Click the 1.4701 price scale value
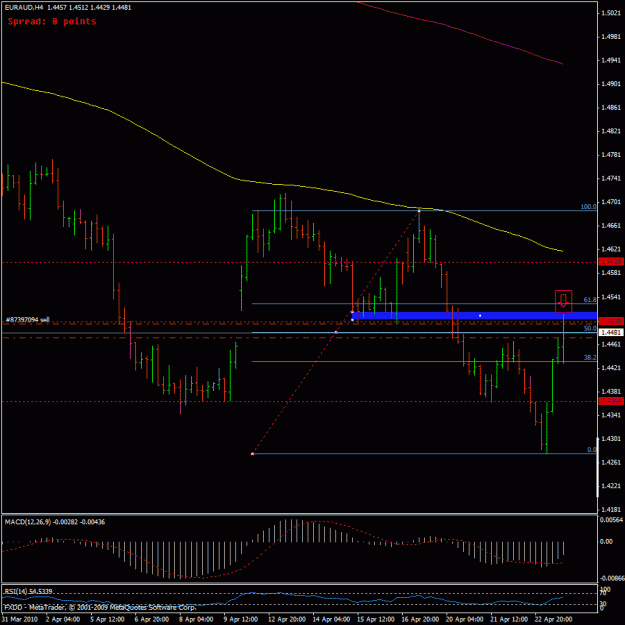 click(610, 202)
